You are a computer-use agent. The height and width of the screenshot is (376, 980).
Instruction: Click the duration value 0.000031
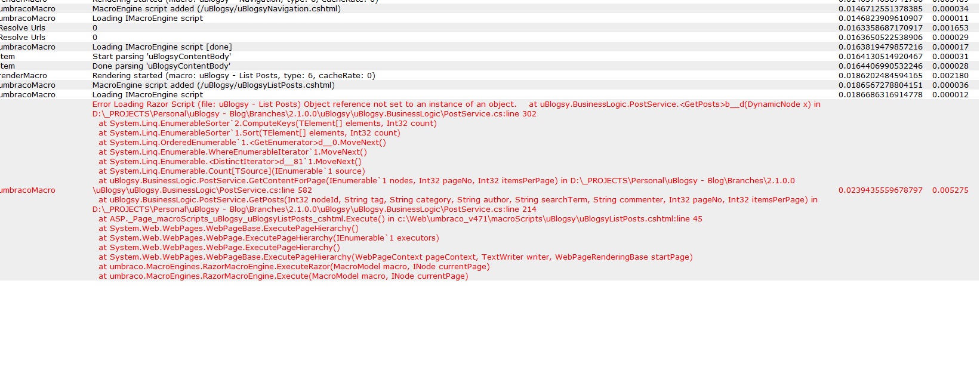click(951, 57)
